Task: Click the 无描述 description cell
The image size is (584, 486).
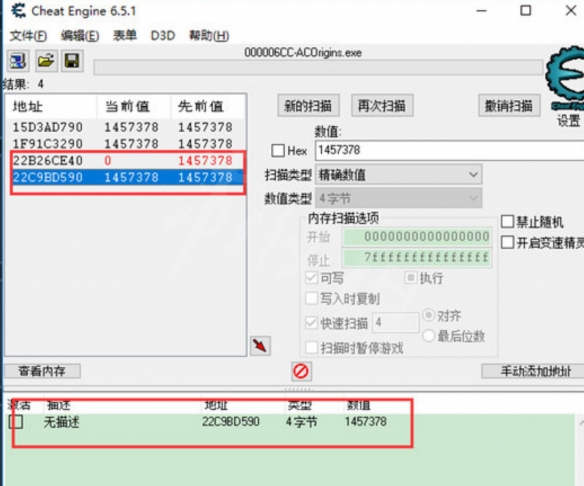Action: (62, 422)
